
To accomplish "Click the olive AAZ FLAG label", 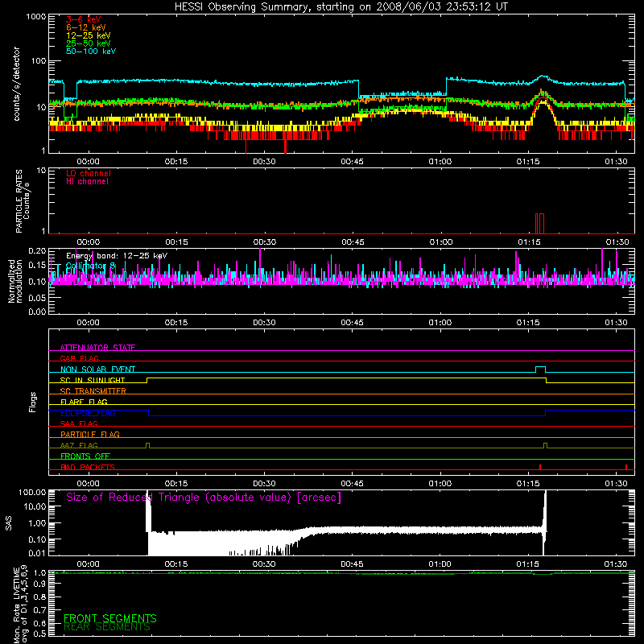I will (x=79, y=445).
